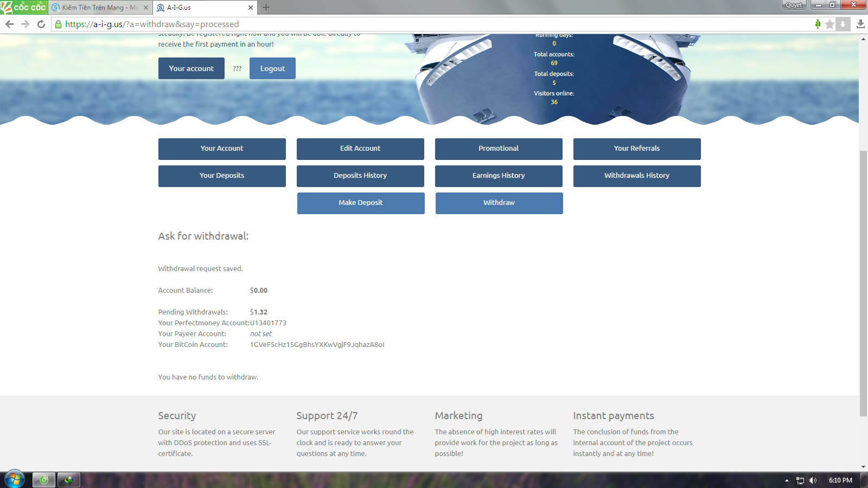This screenshot has width=868, height=488.
Task: Go forward with the browser forward arrow
Action: (25, 24)
